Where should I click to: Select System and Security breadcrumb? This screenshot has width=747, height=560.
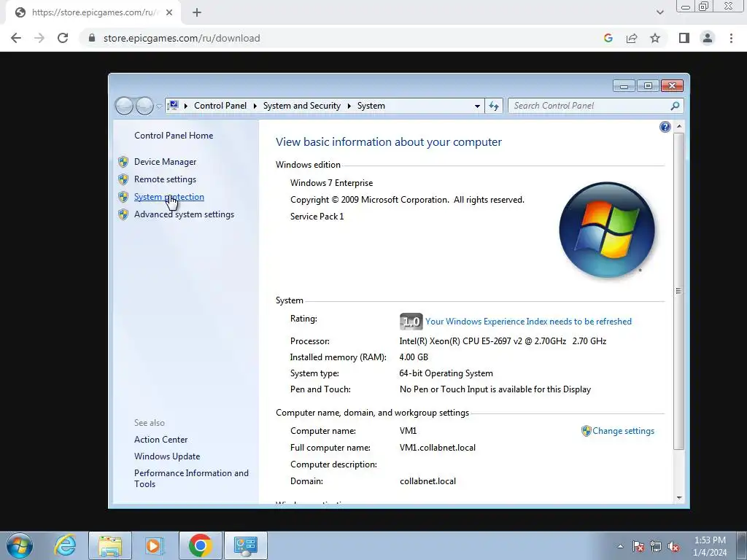pos(301,106)
